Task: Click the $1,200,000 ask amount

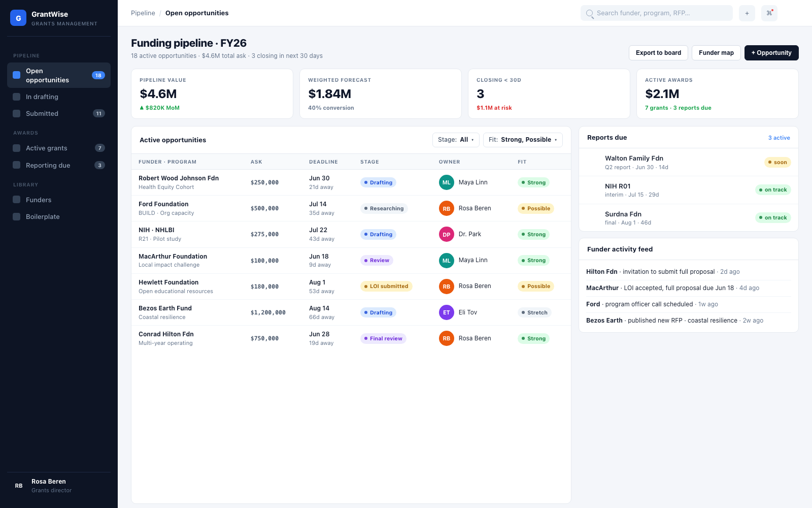Action: click(x=268, y=312)
